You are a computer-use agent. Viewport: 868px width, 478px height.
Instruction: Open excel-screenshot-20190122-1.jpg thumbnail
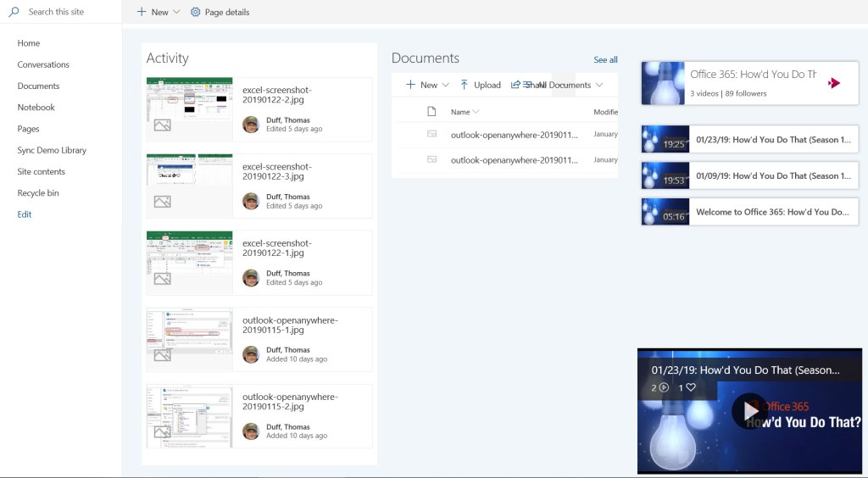tap(189, 262)
